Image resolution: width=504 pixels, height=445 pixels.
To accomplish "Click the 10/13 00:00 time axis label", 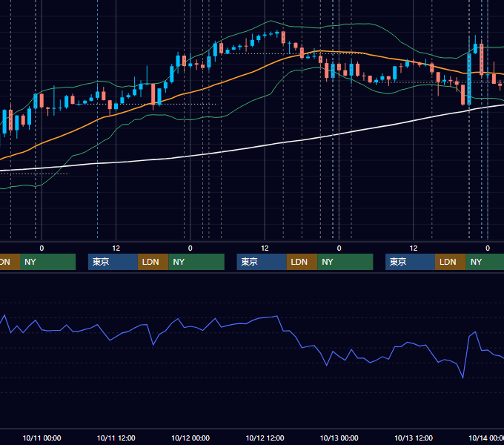I will [x=339, y=438].
